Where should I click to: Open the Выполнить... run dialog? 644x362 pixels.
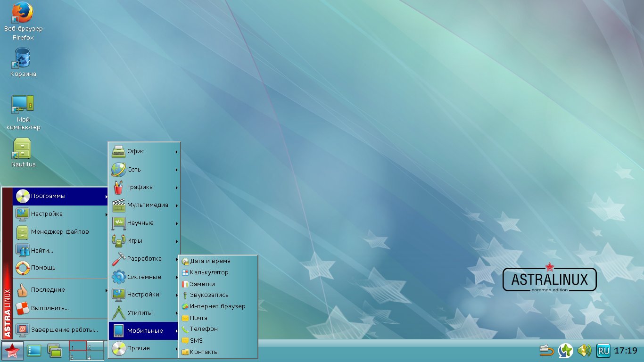click(50, 308)
